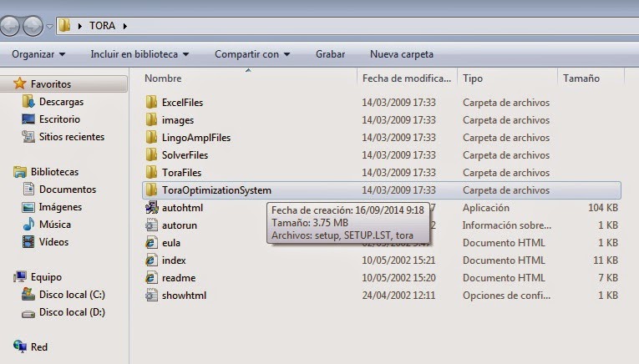Click the Descargas folder icon

pyautogui.click(x=28, y=101)
